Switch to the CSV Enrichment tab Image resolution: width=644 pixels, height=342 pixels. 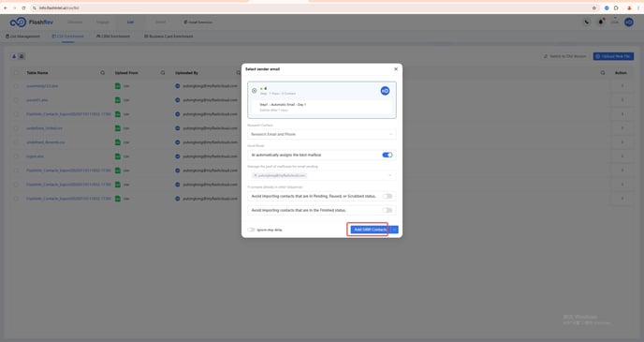(x=67, y=37)
